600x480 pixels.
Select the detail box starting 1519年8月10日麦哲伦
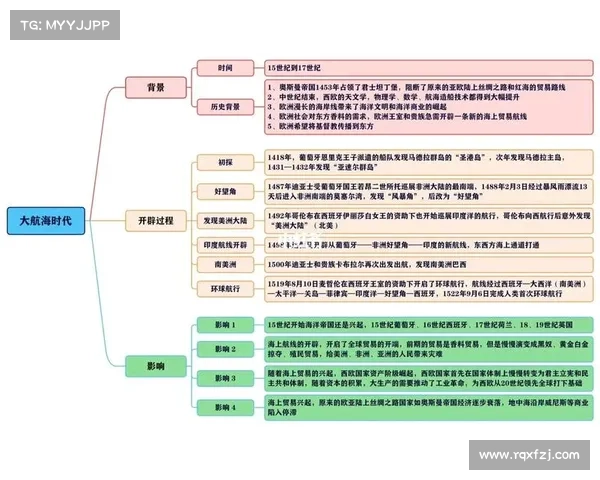[x=429, y=289]
